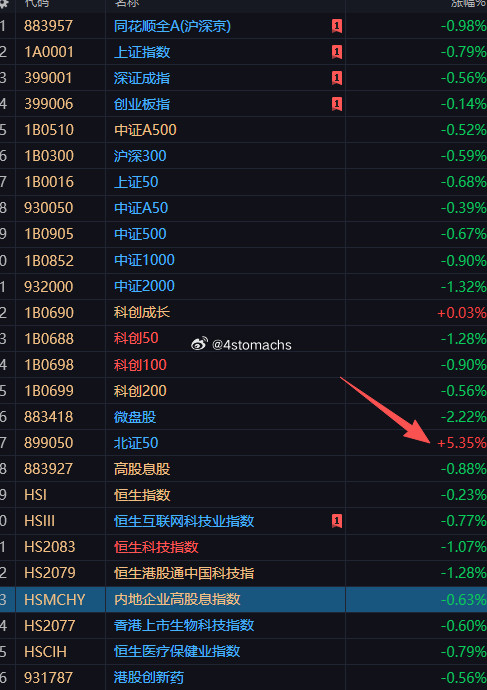The width and height of the screenshot is (487, 690).
Task: Click the red badge beside 创业板指
Action: coord(337,104)
